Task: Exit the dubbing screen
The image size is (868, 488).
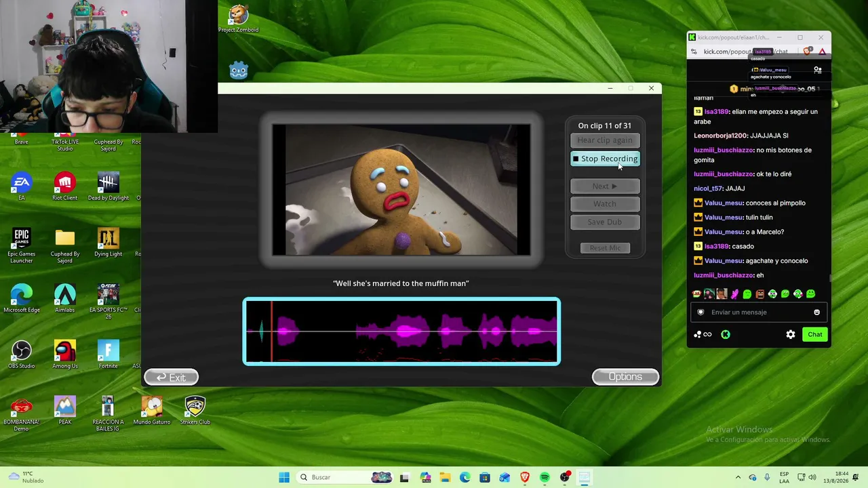Action: click(172, 377)
